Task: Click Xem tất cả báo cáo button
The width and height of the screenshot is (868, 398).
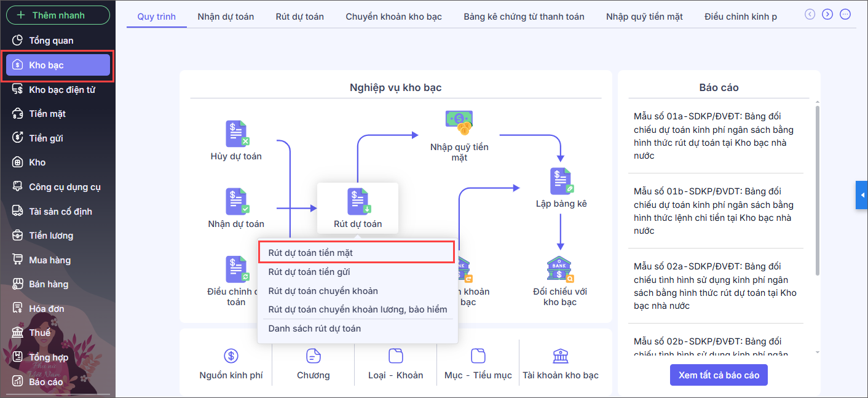Action: click(x=719, y=375)
